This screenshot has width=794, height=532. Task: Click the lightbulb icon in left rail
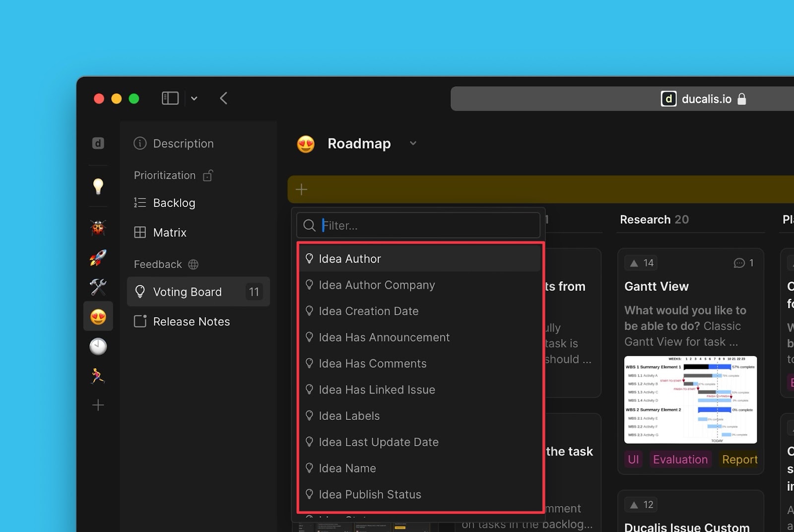[98, 186]
